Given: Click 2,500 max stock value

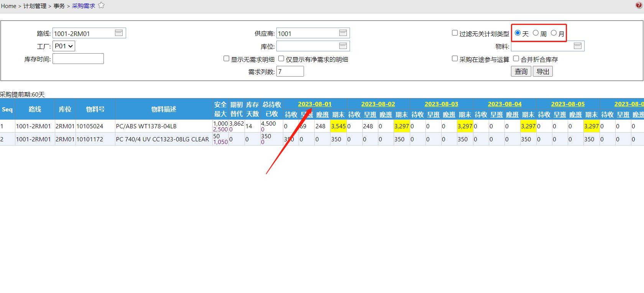Looking at the screenshot, I should [220, 129].
